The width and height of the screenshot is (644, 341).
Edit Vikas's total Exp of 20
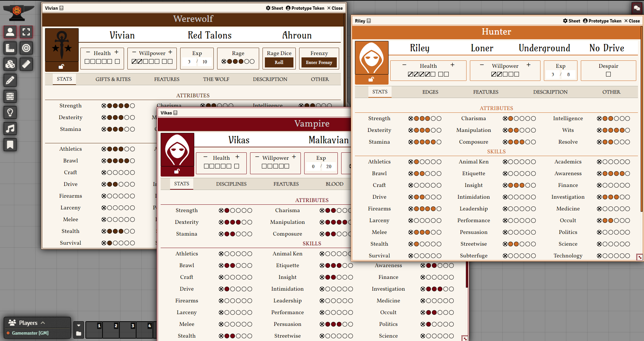(329, 166)
